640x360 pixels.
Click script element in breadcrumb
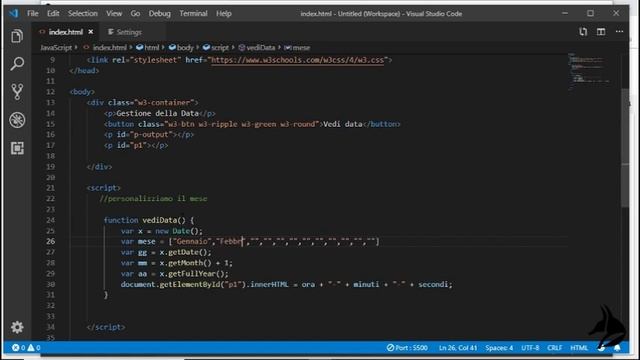coord(220,48)
